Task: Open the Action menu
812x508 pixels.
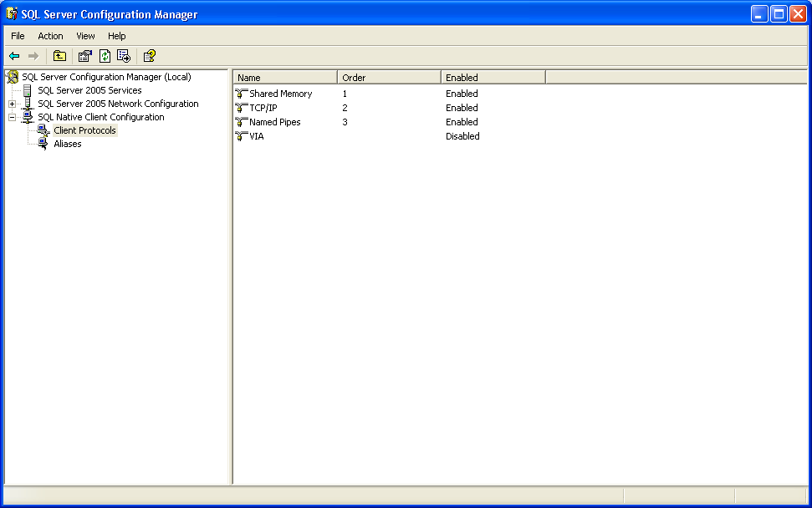Action: (x=50, y=36)
